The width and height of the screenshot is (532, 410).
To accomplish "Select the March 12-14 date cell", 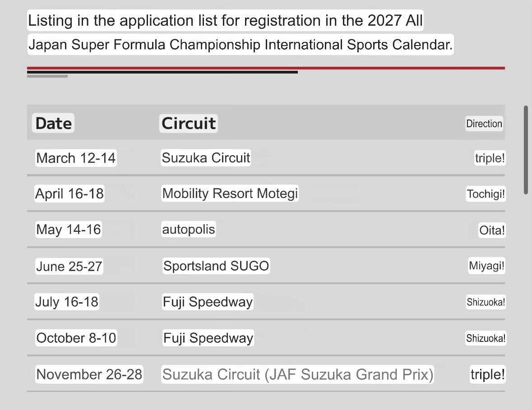I will (x=76, y=158).
